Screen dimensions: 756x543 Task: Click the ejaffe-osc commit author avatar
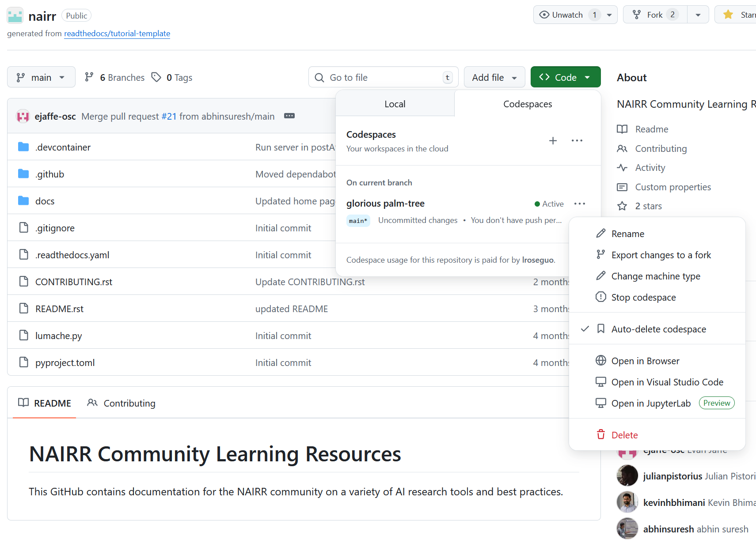[x=23, y=116]
